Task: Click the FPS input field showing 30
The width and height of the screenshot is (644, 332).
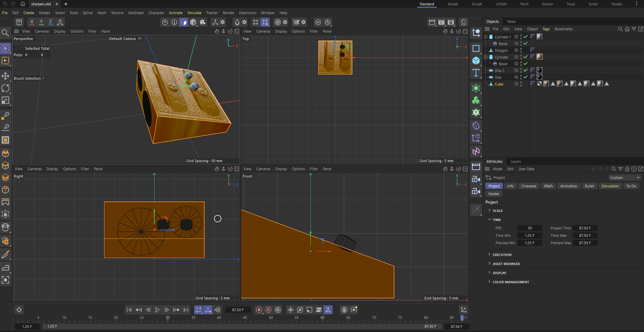Action: (x=530, y=228)
